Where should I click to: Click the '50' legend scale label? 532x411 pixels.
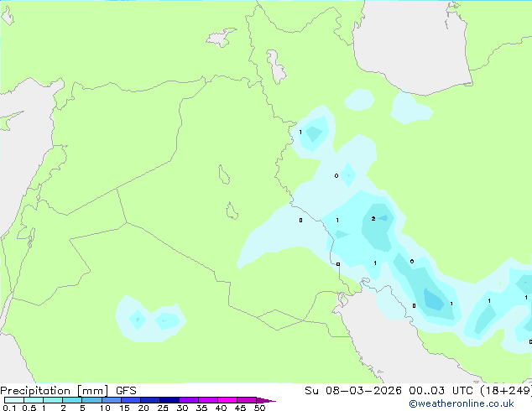[259, 408]
